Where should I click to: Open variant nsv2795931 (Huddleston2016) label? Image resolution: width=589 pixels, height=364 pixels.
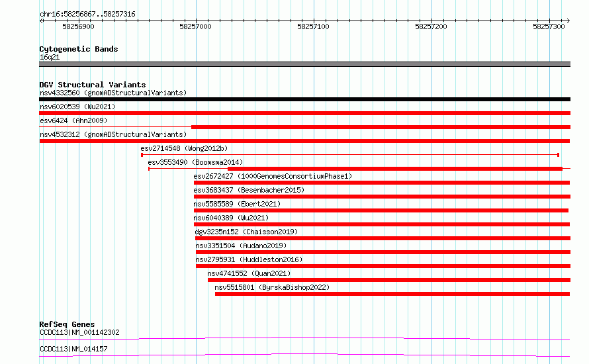(249, 259)
